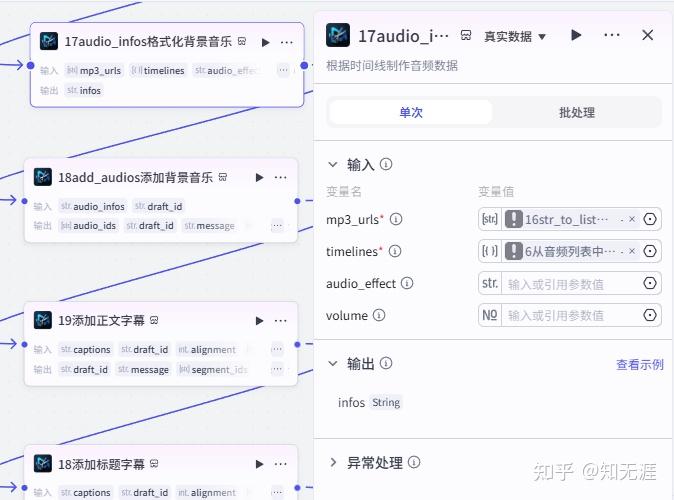674x500 pixels.
Task: Click audio_infos input tag in 18add_audios node
Action: pos(92,206)
